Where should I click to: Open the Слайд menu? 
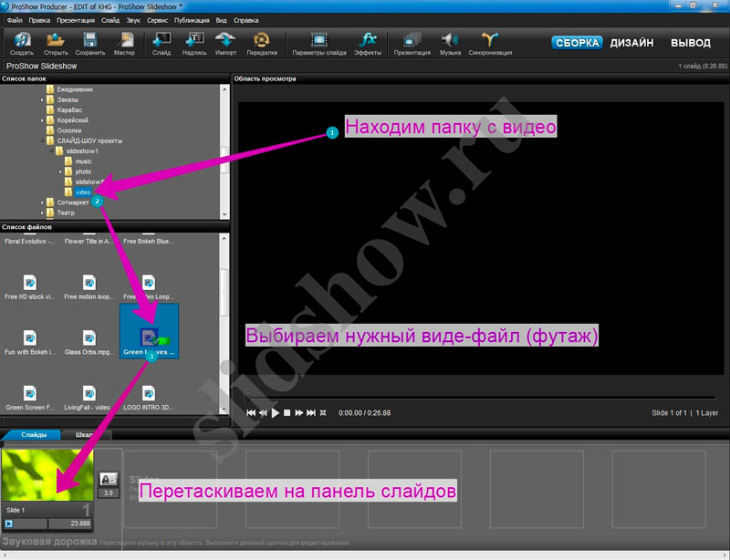[x=110, y=20]
